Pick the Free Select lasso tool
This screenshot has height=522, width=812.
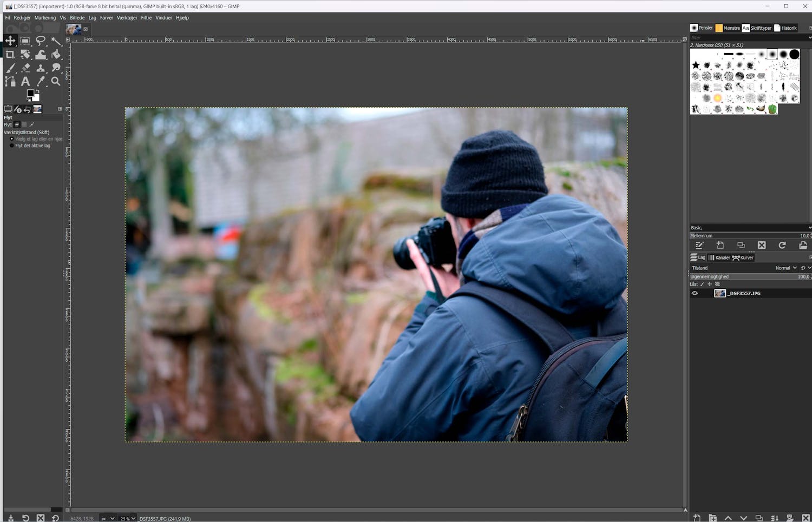tap(41, 41)
